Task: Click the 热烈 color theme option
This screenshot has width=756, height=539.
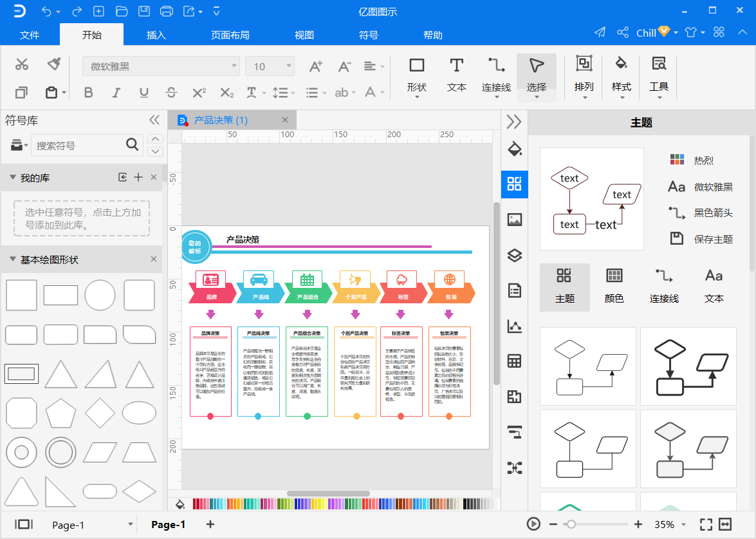Action: click(x=692, y=160)
